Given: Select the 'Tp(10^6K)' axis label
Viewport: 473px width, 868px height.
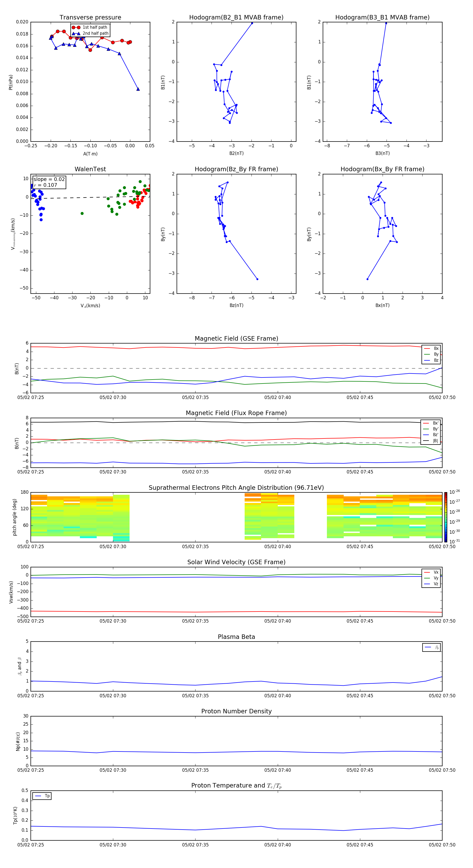Looking at the screenshot, I should [15, 815].
